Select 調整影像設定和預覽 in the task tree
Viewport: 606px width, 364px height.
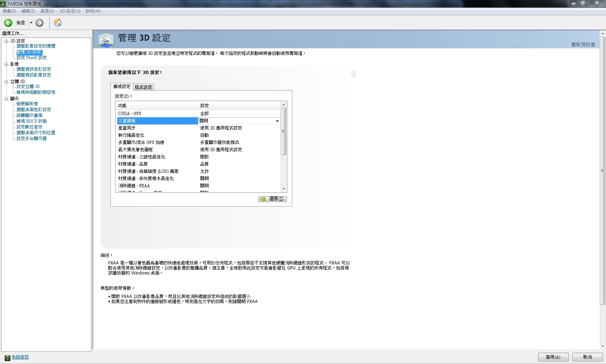(36, 46)
